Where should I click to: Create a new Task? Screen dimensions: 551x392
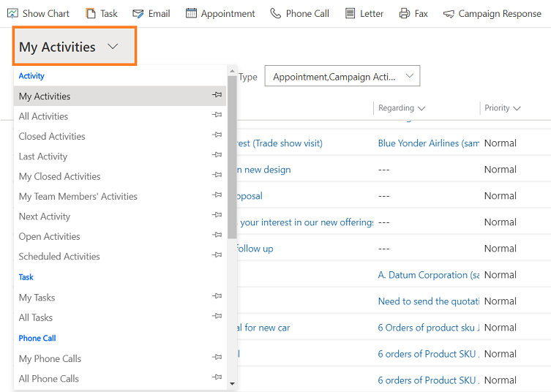(x=102, y=14)
